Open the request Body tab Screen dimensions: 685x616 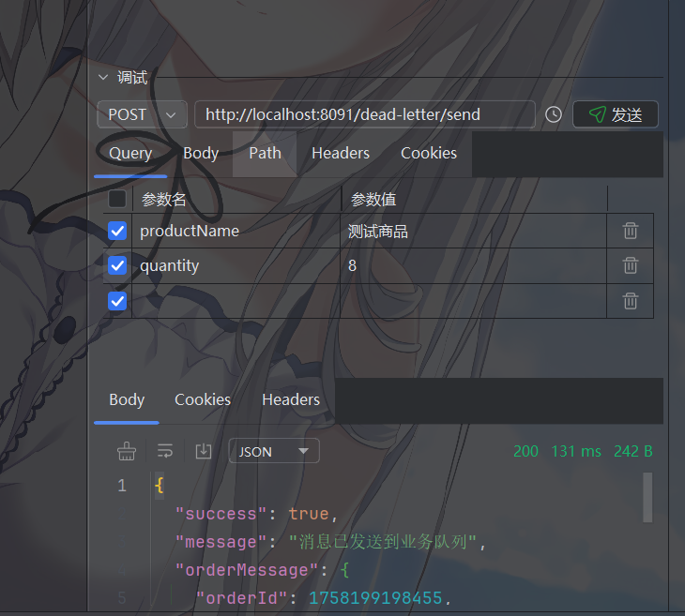(x=201, y=153)
